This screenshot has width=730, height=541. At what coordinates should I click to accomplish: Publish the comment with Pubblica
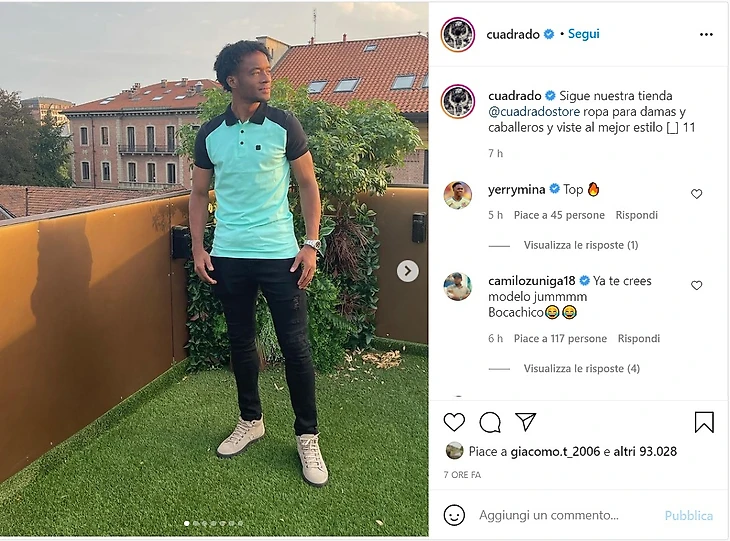[689, 515]
